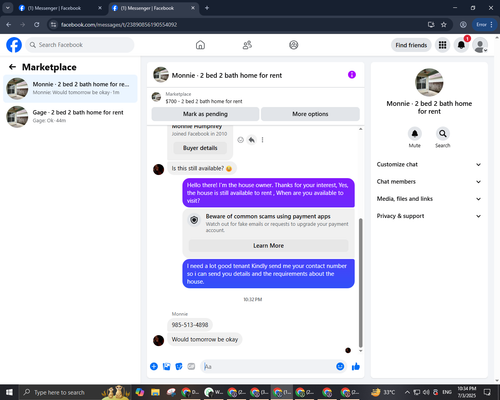Close the second Messenger browser tab

(193, 8)
